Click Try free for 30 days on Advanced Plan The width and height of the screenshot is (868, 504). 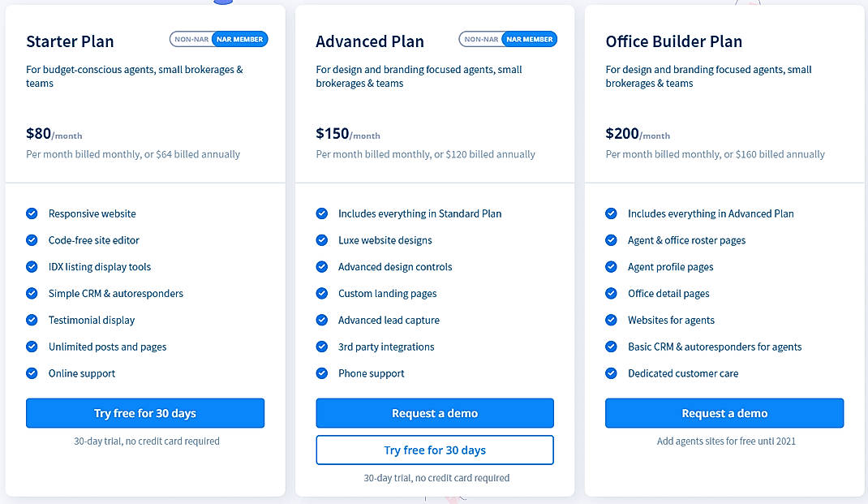[x=435, y=450]
